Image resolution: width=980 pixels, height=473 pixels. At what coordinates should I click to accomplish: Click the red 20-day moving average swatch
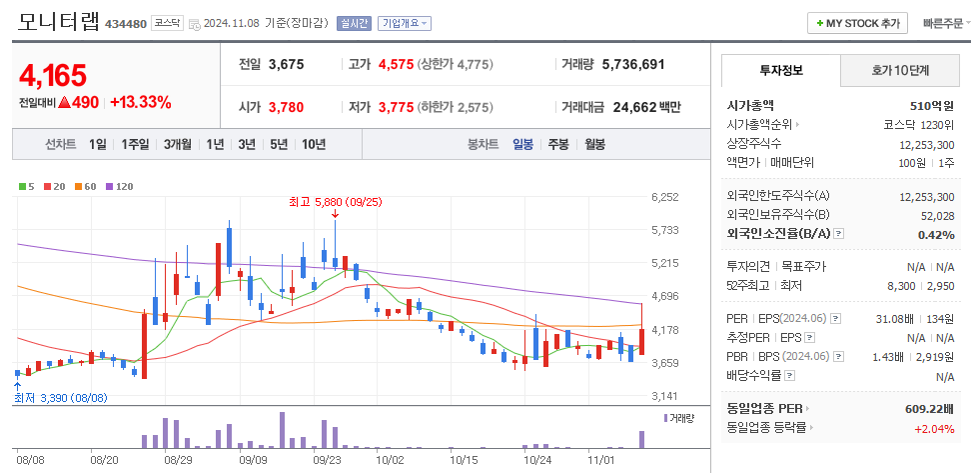pos(46,186)
